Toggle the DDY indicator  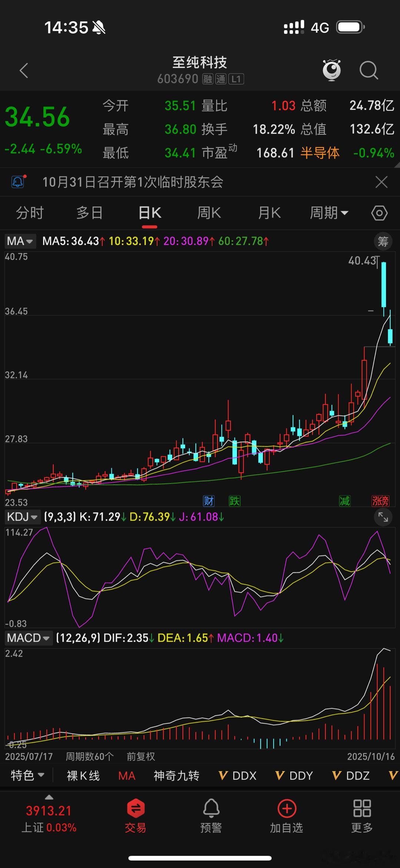(294, 776)
